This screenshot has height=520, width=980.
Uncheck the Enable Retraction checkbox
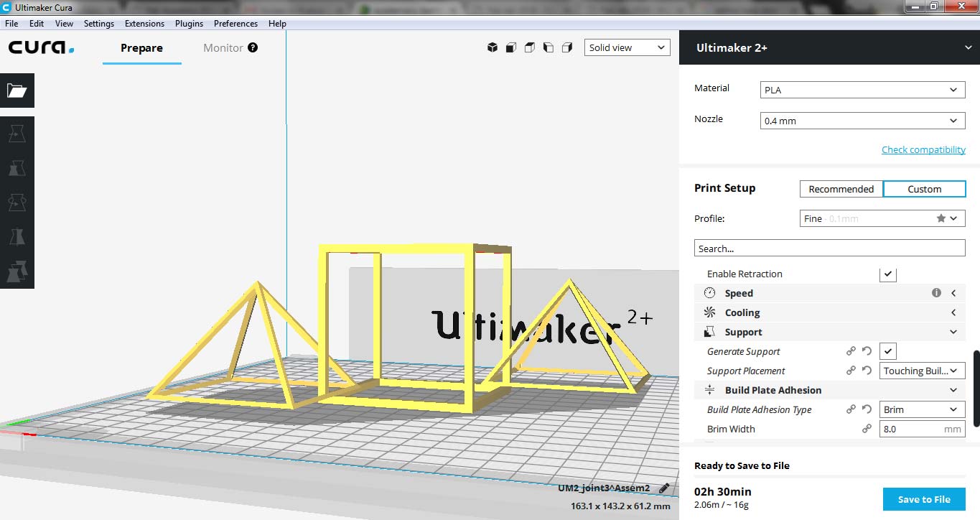pyautogui.click(x=888, y=274)
